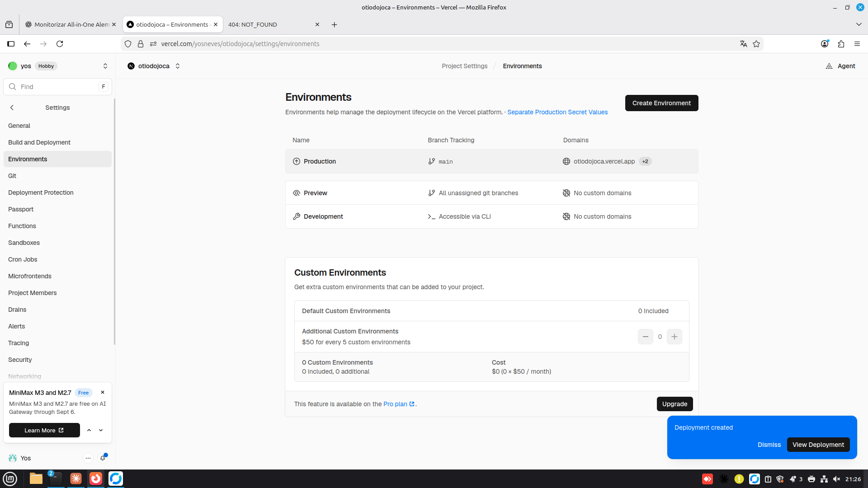This screenshot has width=868, height=488.
Task: Go back using the browser back arrow
Action: coord(27,44)
